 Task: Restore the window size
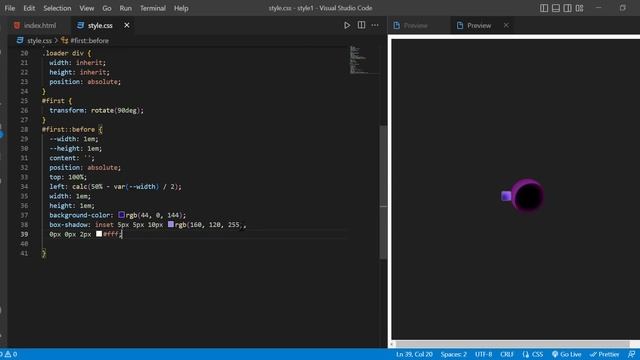pyautogui.click(x=622, y=8)
